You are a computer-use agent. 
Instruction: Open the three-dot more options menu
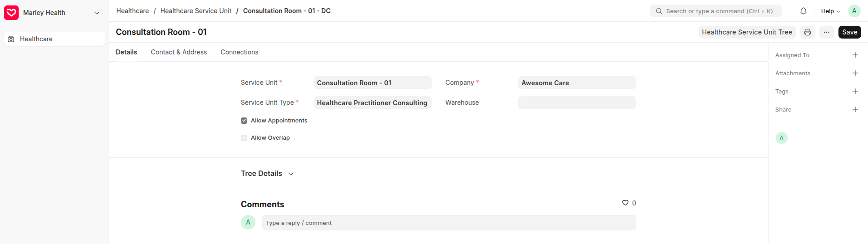(827, 32)
